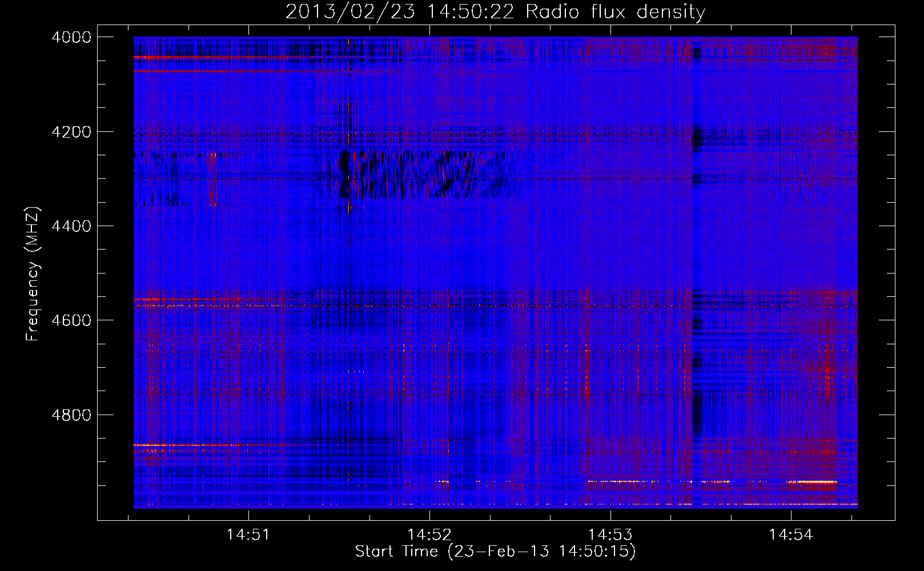This screenshot has width=924, height=571.
Task: Click the 14:51 time tick label
Action: [248, 535]
